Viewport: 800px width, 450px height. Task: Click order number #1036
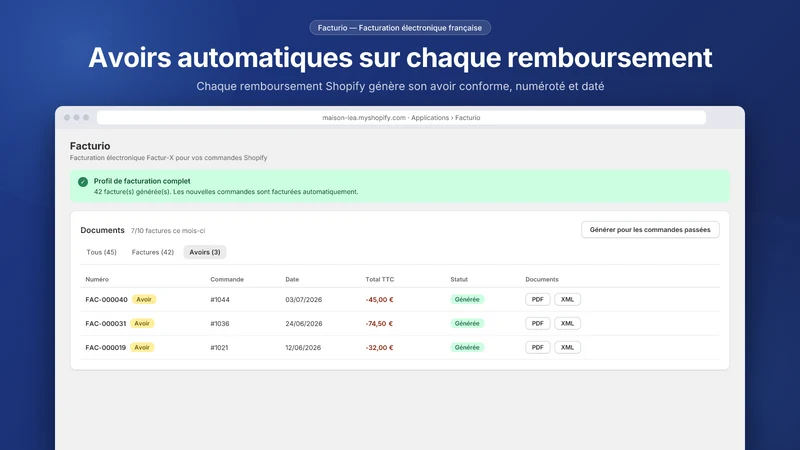click(x=220, y=323)
